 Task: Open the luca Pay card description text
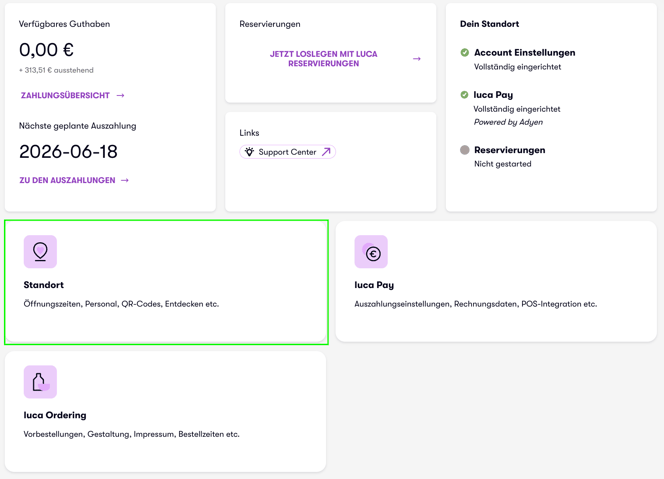coord(476,304)
